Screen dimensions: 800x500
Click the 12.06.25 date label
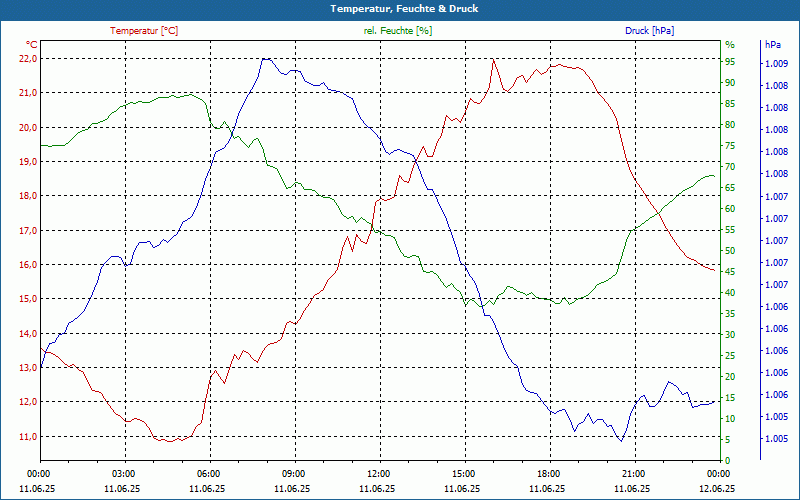pyautogui.click(x=717, y=488)
